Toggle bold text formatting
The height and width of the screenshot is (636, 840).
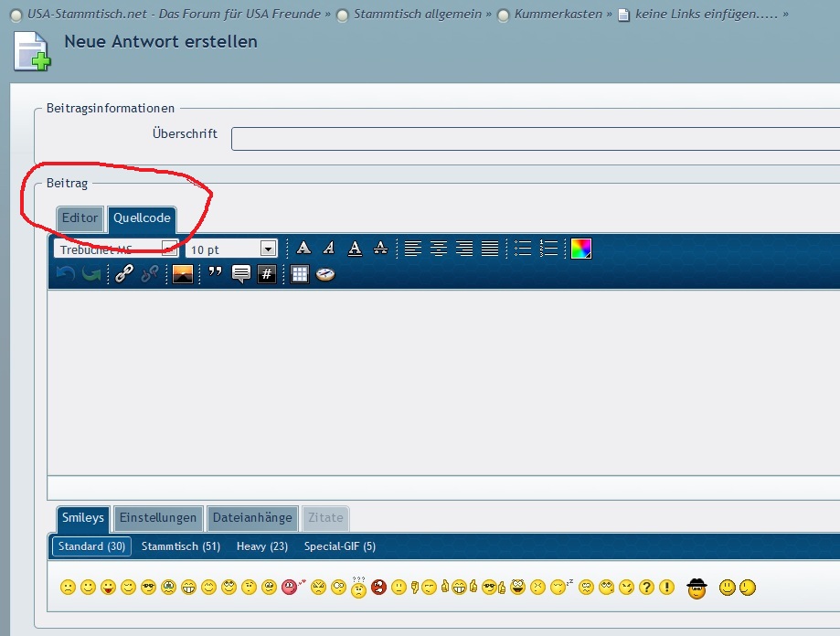(303, 249)
